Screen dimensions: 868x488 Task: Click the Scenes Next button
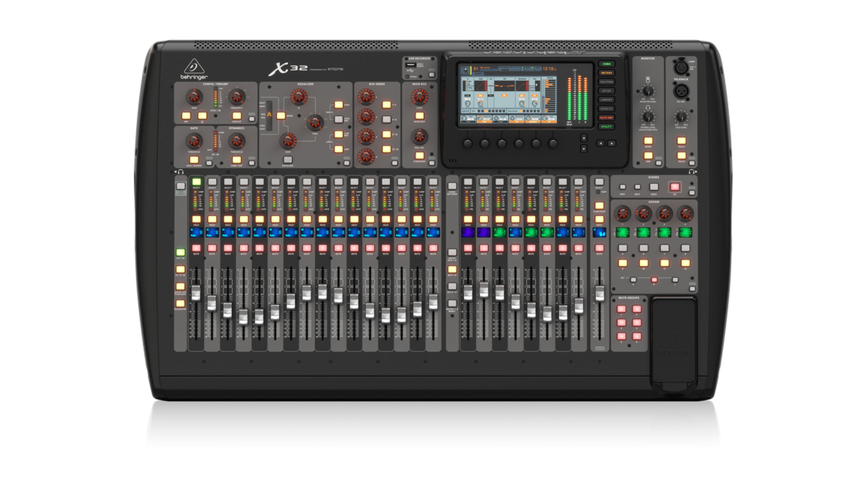click(x=637, y=187)
